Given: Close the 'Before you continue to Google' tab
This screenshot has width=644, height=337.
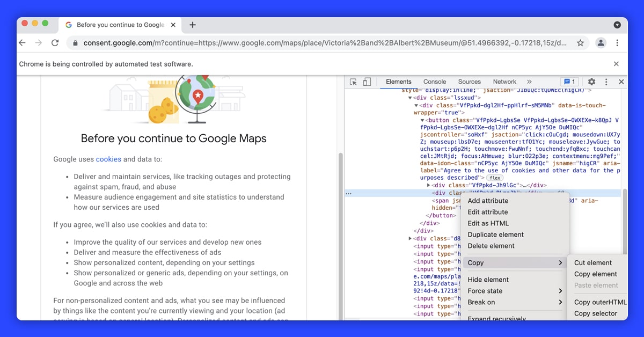Looking at the screenshot, I should point(173,25).
